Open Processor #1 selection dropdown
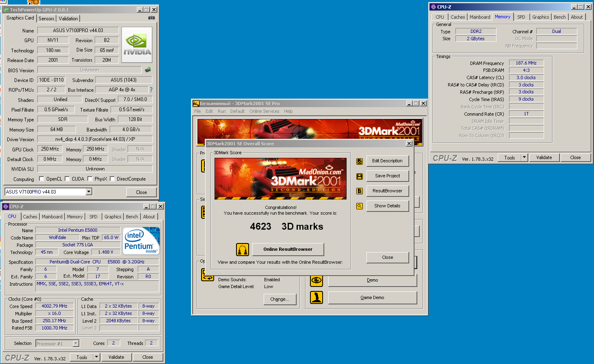Viewport: 594px width, 364px height. (76, 344)
